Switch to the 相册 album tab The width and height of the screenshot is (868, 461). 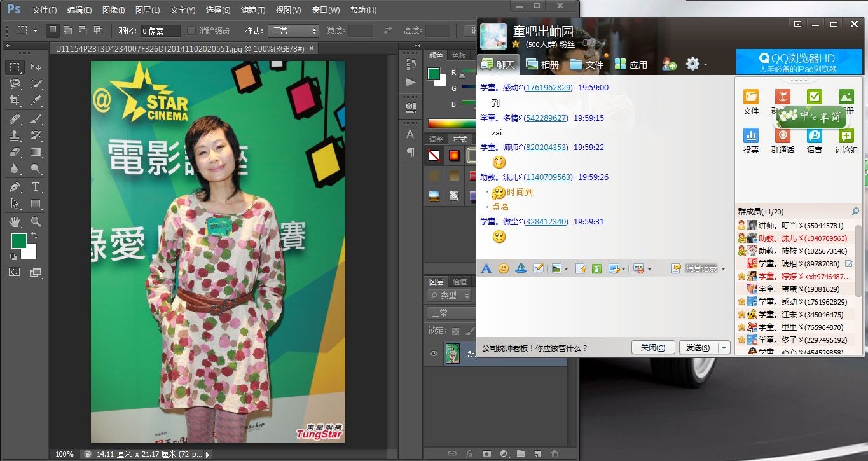click(x=542, y=64)
